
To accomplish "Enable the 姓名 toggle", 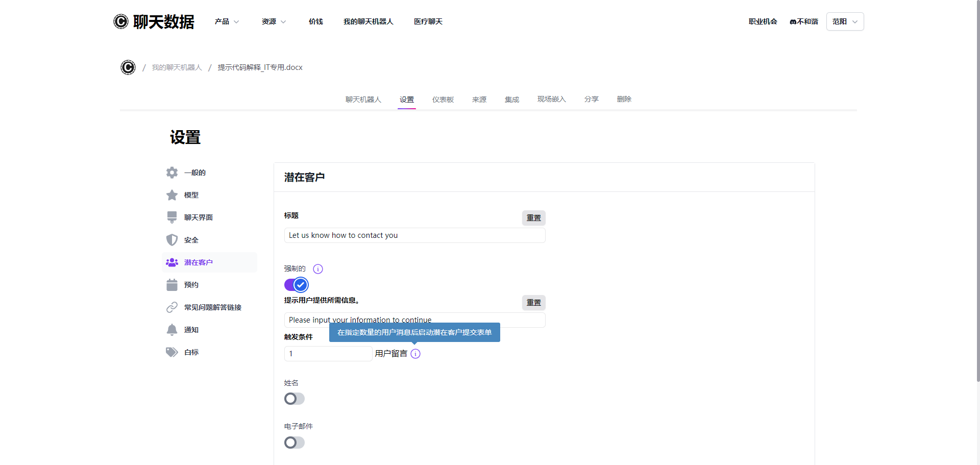I will tap(295, 399).
